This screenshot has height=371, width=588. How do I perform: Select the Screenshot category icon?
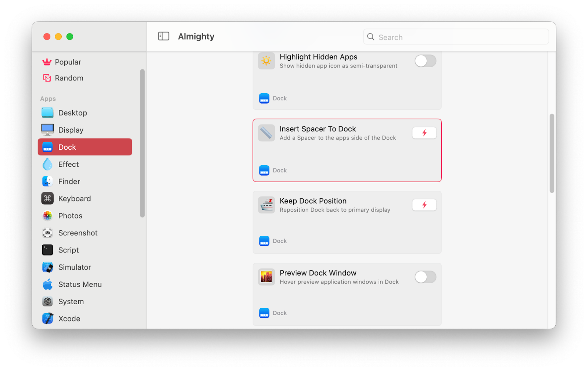(47, 233)
